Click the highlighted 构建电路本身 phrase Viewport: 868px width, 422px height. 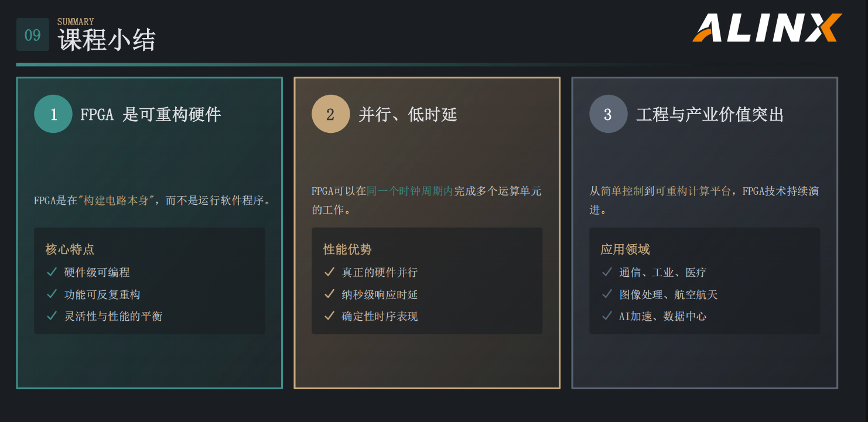pyautogui.click(x=118, y=201)
